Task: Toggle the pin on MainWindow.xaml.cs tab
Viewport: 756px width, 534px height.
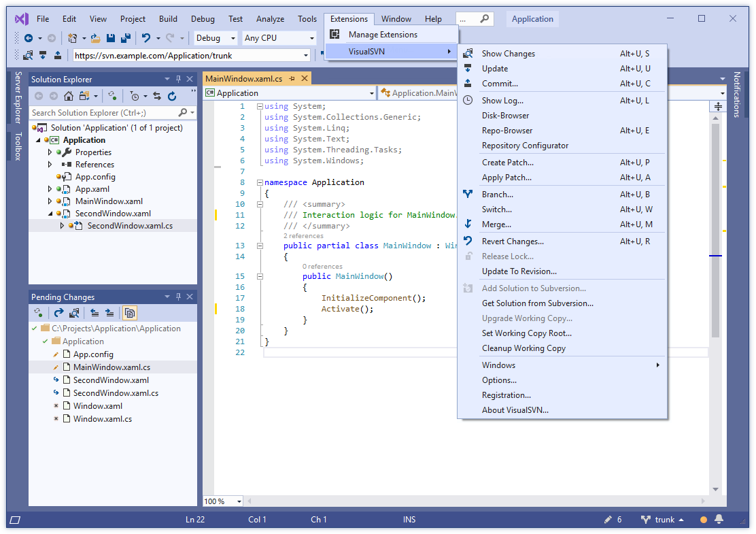Action: 292,78
